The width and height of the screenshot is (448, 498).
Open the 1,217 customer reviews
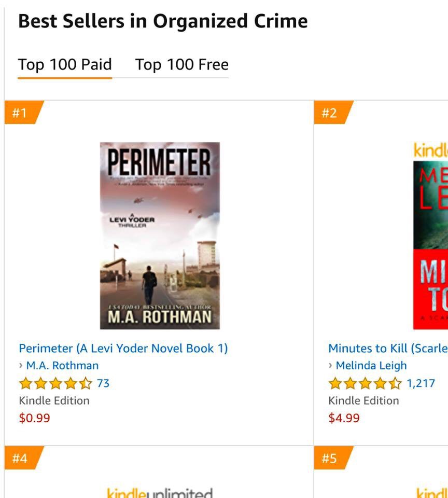(421, 383)
